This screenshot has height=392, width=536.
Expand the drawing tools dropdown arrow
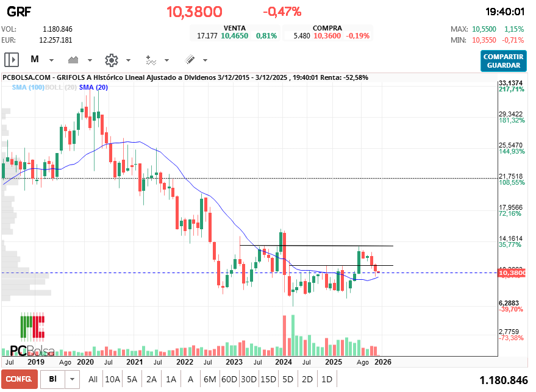tap(205, 60)
